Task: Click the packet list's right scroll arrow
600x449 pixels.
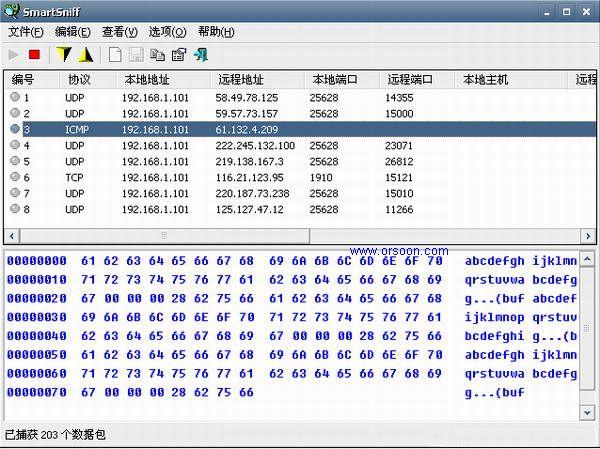Action: click(x=588, y=236)
